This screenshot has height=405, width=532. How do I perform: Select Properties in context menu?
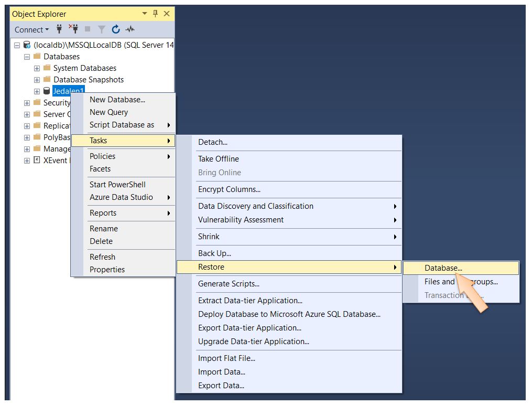(107, 270)
